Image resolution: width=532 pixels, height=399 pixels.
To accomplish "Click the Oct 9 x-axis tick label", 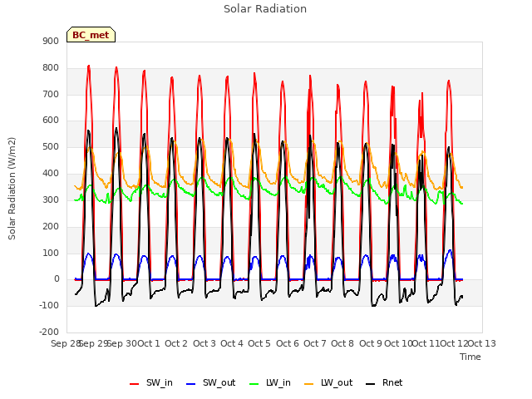I will 371,343.
